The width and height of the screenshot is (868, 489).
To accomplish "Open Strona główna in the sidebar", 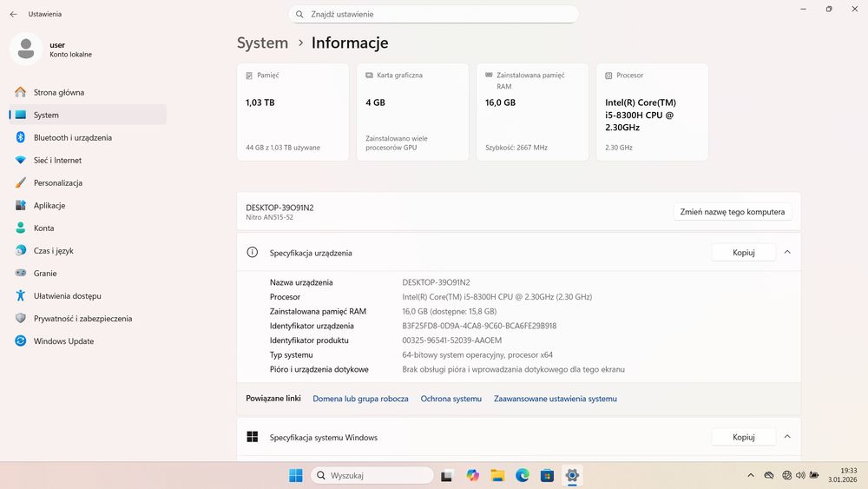I will click(x=88, y=92).
